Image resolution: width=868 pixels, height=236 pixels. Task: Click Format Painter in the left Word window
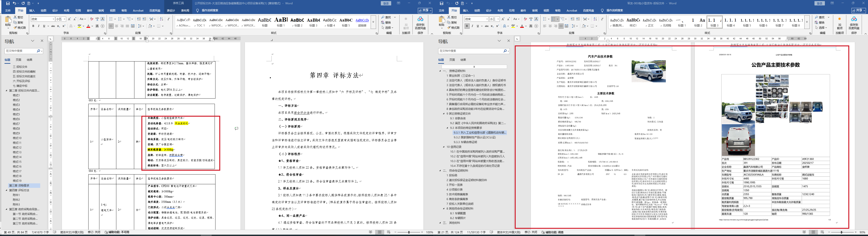20,28
